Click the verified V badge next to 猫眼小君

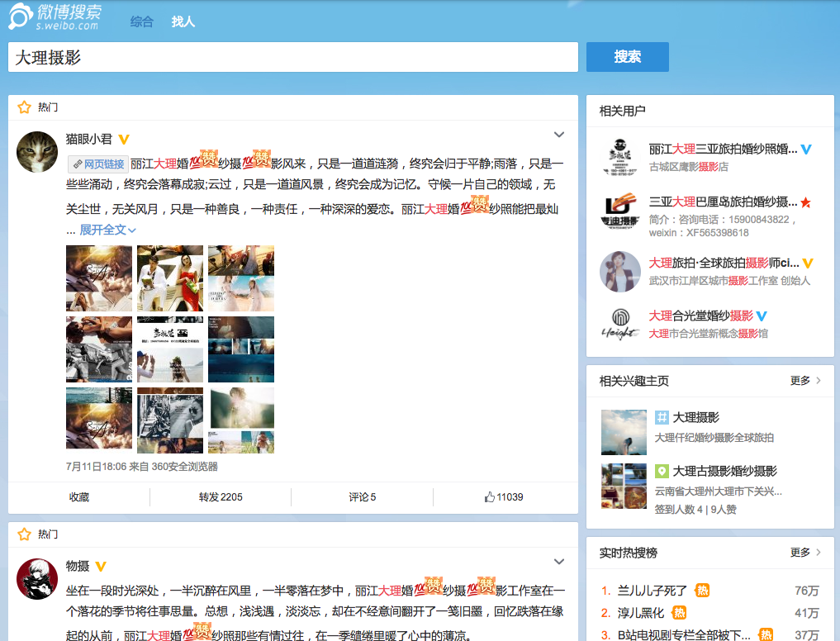point(124,140)
